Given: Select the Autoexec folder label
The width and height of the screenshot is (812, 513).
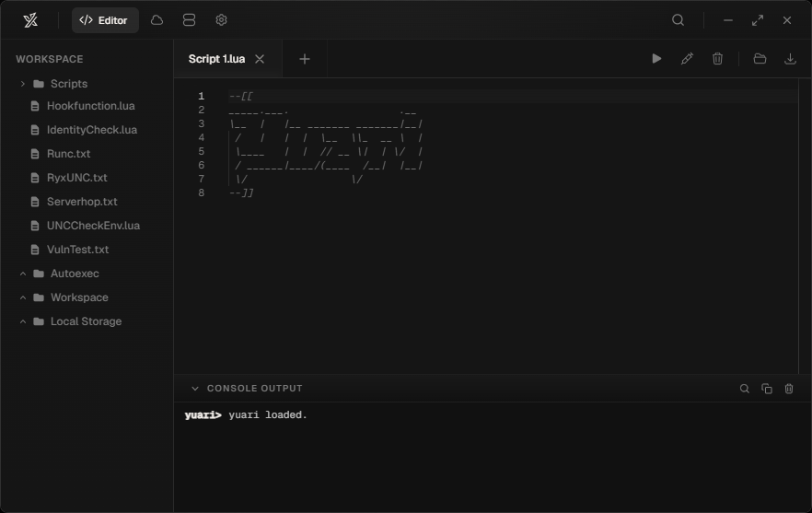Looking at the screenshot, I should (75, 274).
